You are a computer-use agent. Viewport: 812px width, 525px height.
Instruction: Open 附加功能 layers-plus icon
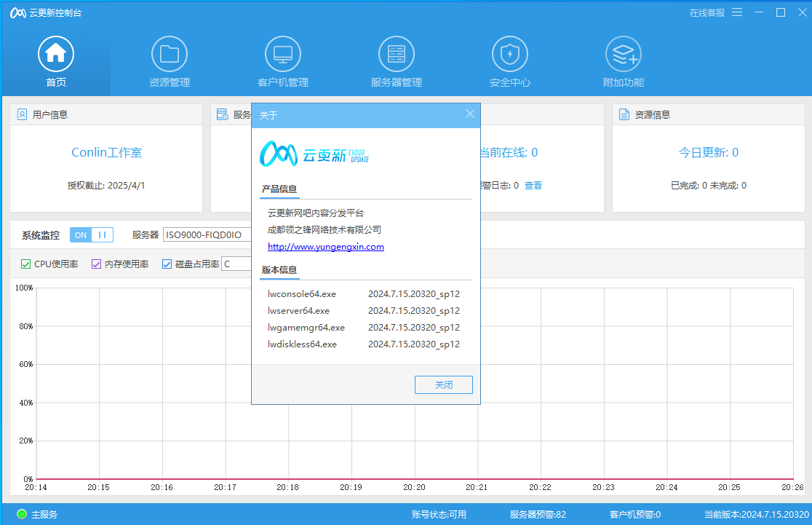click(624, 54)
